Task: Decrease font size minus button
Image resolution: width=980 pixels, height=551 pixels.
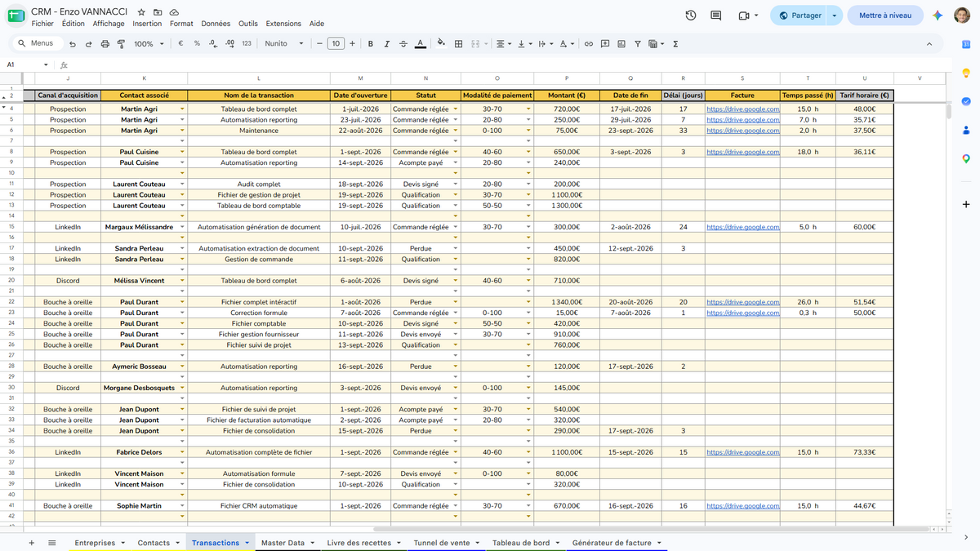Action: pos(320,44)
